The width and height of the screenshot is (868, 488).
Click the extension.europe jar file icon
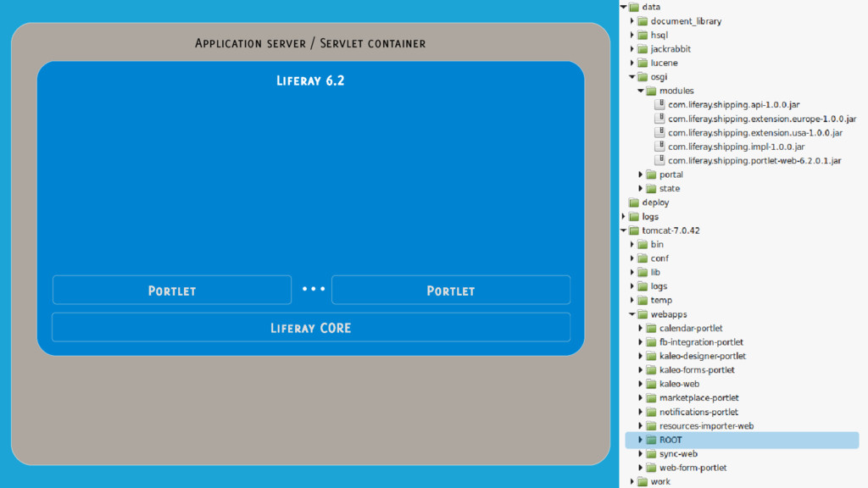[x=659, y=119]
